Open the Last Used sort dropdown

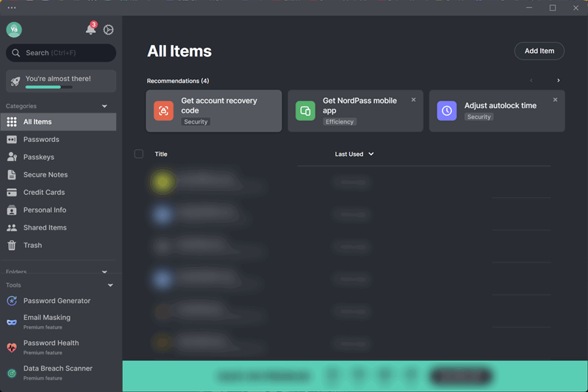[354, 154]
